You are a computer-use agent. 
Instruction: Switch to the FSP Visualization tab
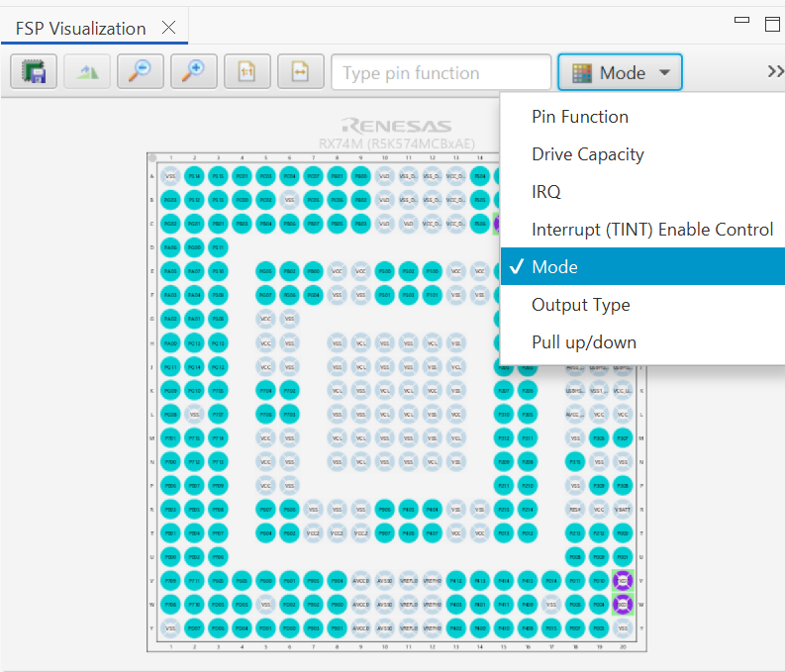[x=80, y=29]
